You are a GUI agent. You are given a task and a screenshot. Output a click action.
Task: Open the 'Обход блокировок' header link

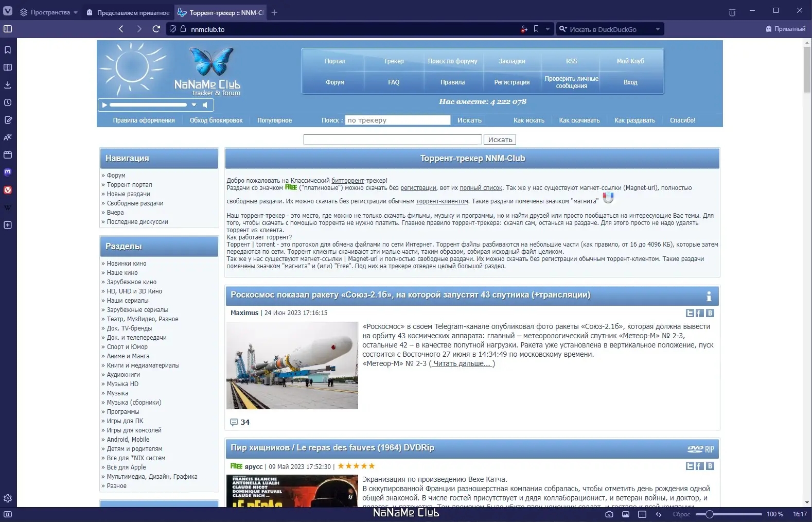point(216,120)
